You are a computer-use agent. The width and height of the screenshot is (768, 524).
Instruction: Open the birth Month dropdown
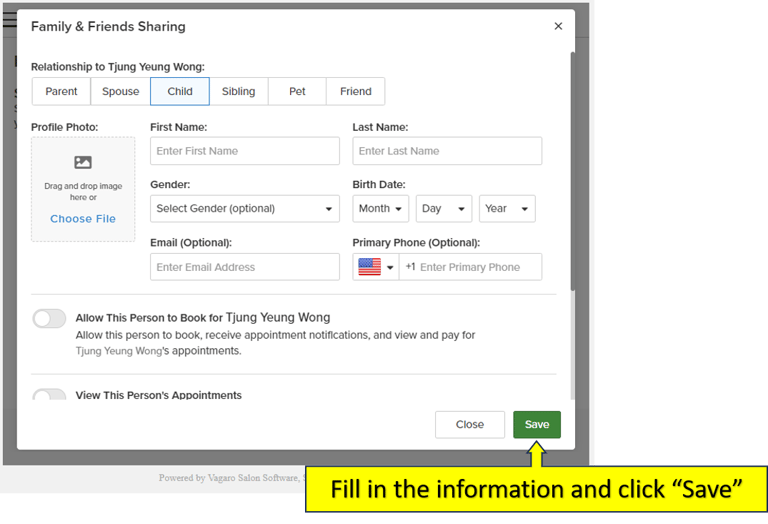pos(381,209)
